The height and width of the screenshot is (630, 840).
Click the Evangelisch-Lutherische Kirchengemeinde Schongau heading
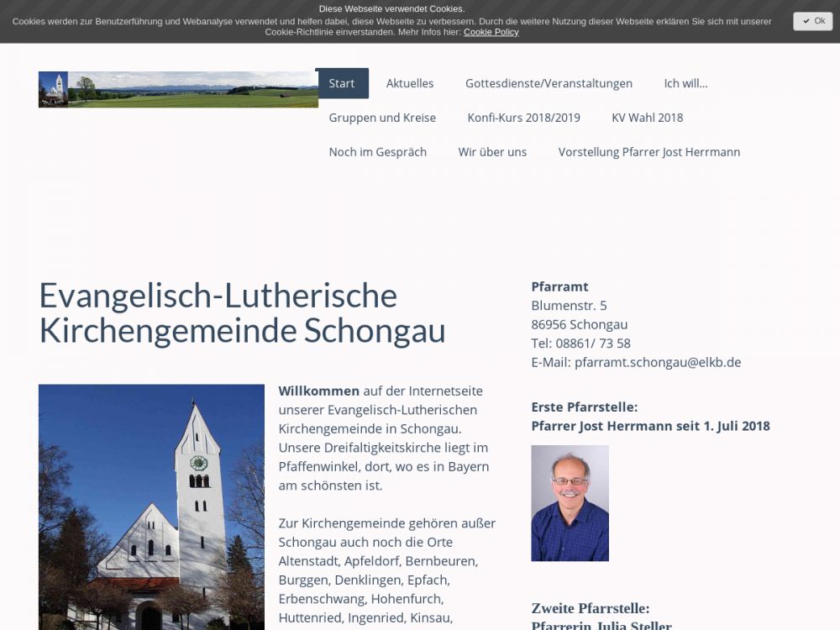pyautogui.click(x=242, y=313)
